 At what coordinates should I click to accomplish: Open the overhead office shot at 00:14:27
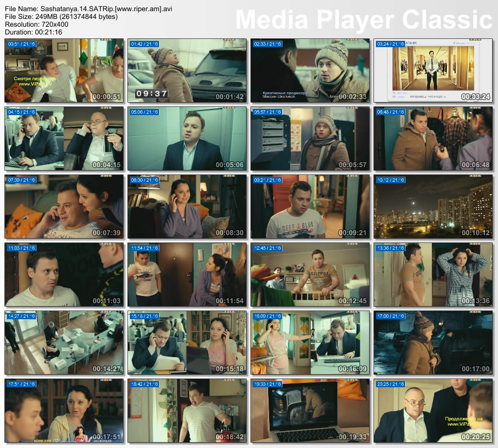[x=64, y=343]
